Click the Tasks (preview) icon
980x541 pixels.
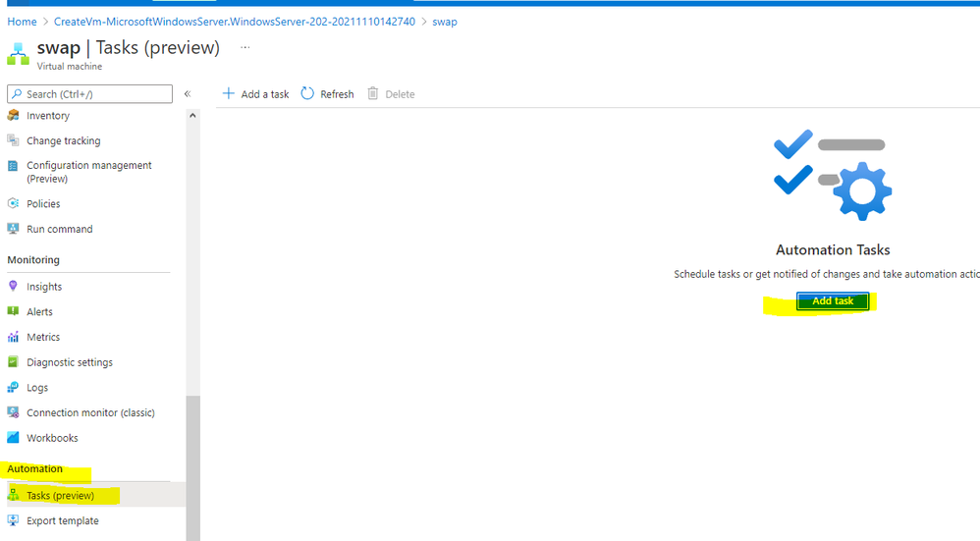tap(13, 495)
